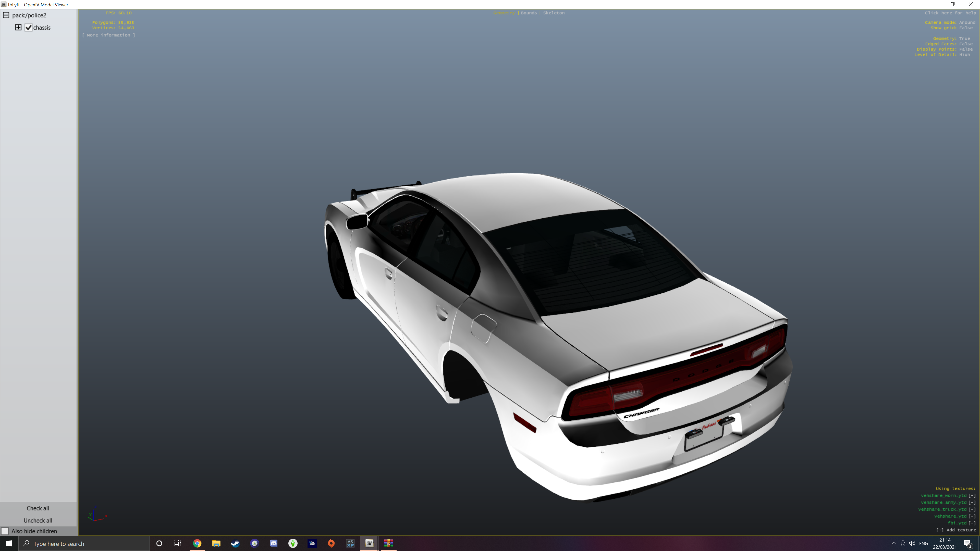
Task: Remove the vehshare_army.ytd texture entry
Action: tap(972, 502)
